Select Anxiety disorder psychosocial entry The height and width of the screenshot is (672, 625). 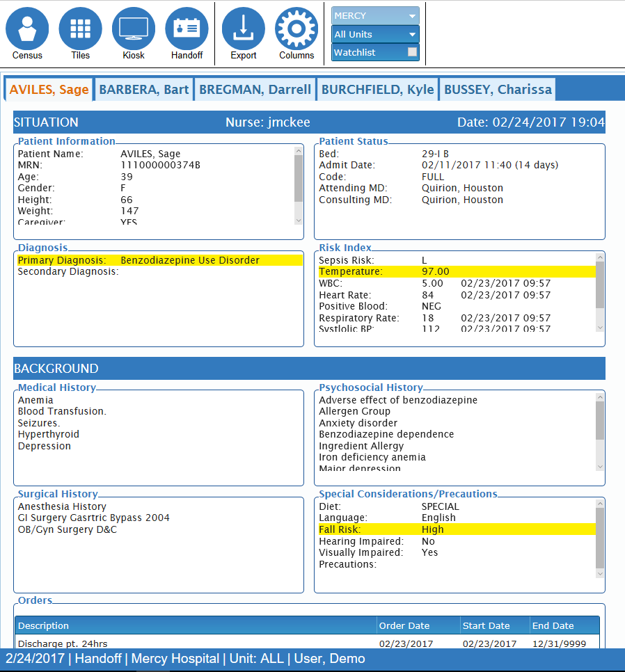[x=358, y=423]
